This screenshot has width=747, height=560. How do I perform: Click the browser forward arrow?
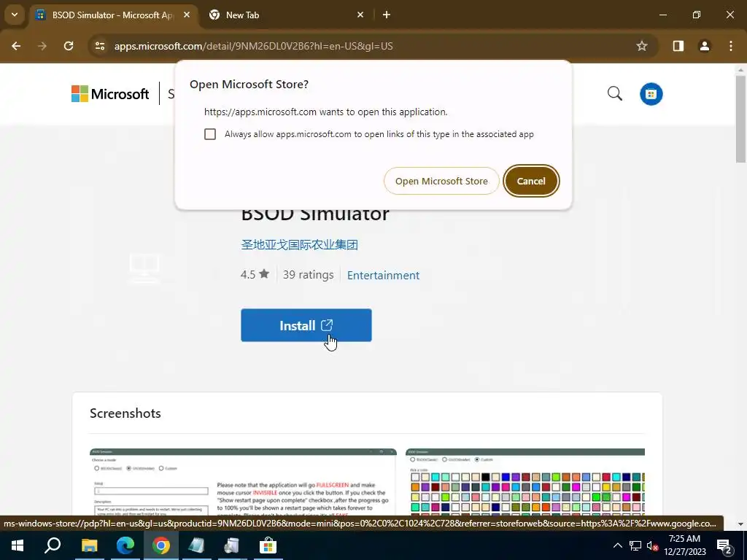pos(42,46)
